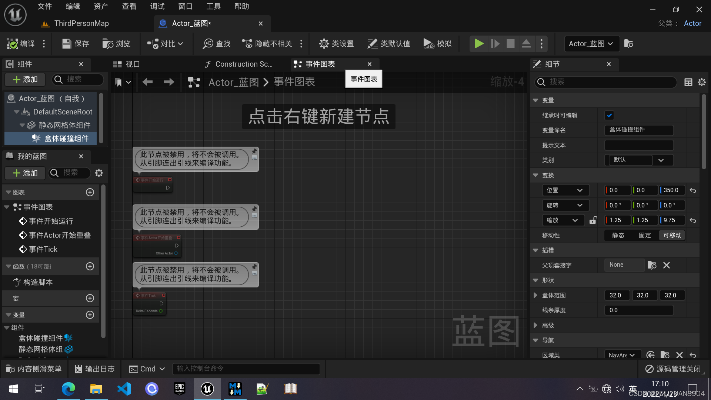The image size is (711, 400).
Task: Set mobility to 可移动 (Movable)
Action: (672, 235)
